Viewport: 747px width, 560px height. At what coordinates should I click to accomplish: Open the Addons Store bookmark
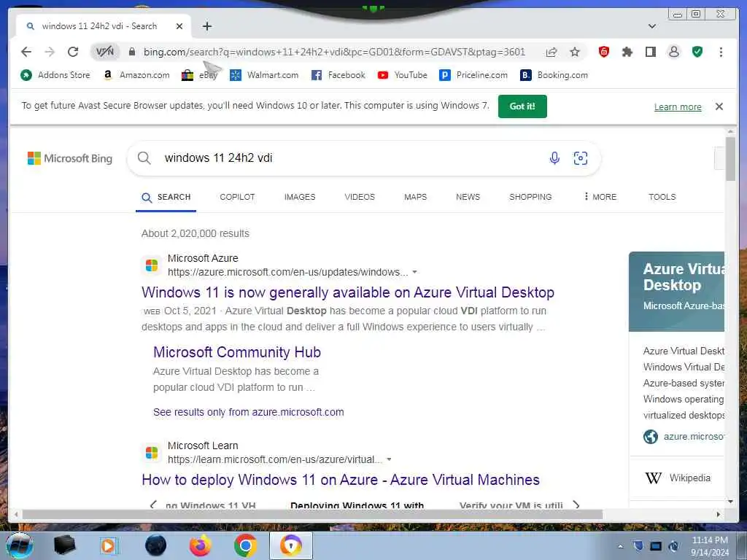point(55,75)
